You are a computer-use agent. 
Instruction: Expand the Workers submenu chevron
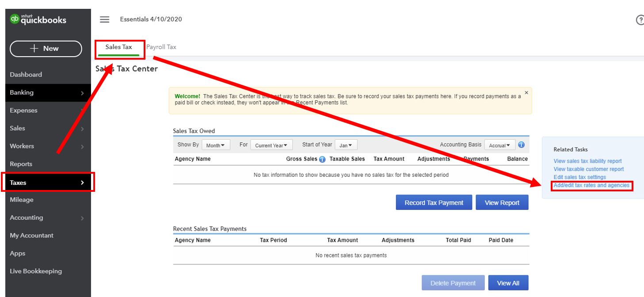[x=82, y=147]
